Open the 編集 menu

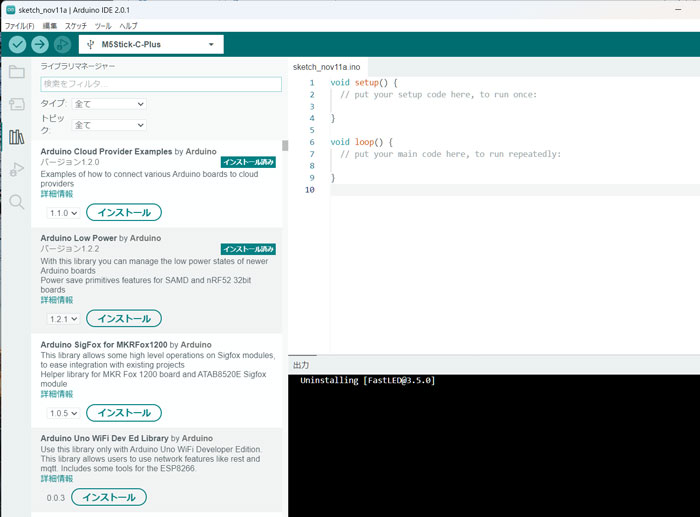pos(50,26)
